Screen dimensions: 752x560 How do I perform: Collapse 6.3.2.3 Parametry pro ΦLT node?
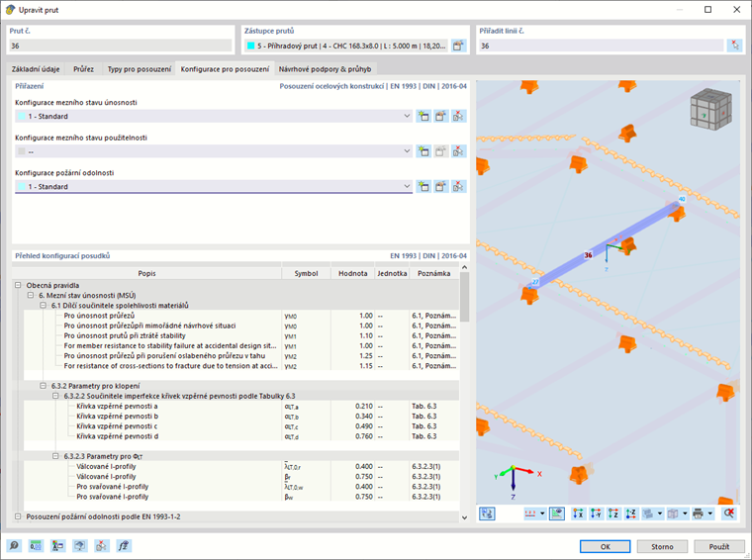click(x=55, y=456)
